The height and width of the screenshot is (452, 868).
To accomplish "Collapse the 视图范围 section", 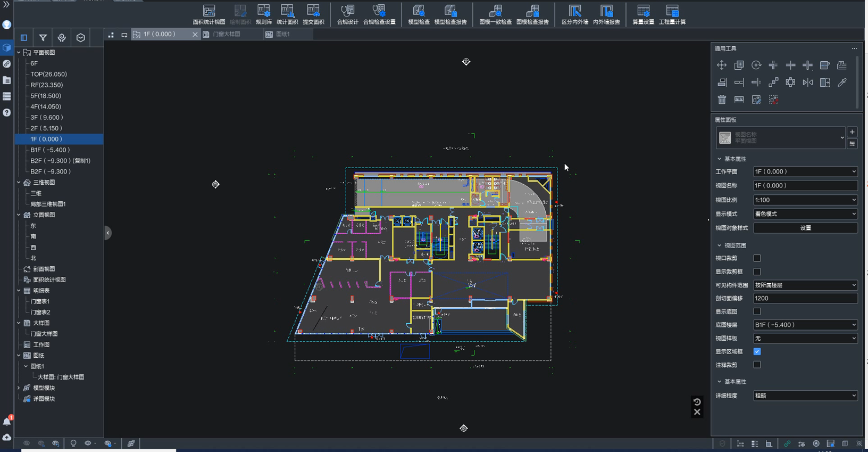I will (719, 245).
